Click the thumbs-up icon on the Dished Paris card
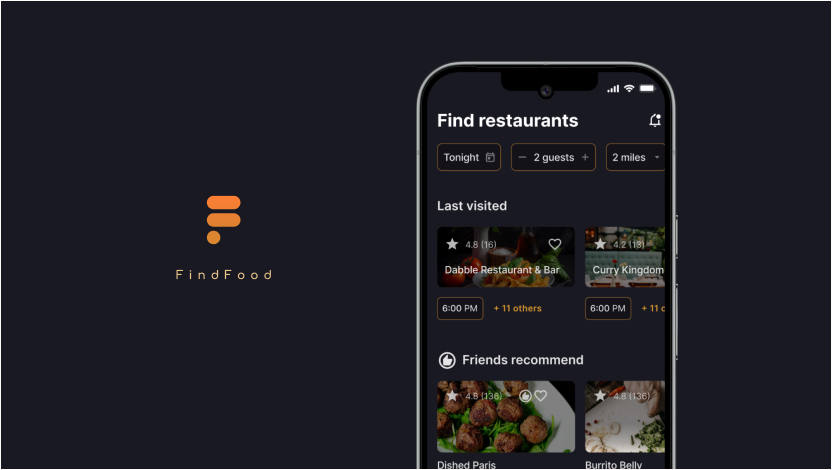The width and height of the screenshot is (832, 470). point(525,396)
